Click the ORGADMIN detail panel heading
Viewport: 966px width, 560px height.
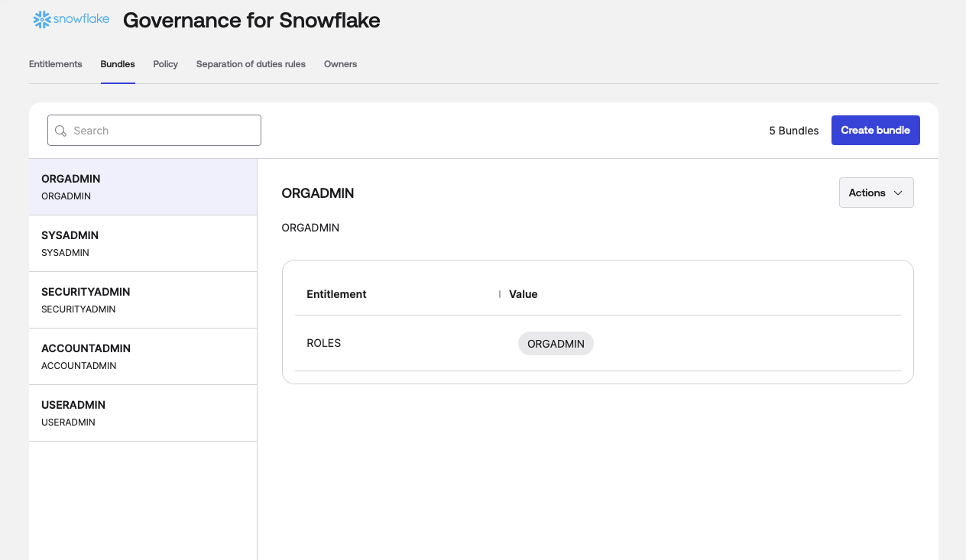coord(318,193)
